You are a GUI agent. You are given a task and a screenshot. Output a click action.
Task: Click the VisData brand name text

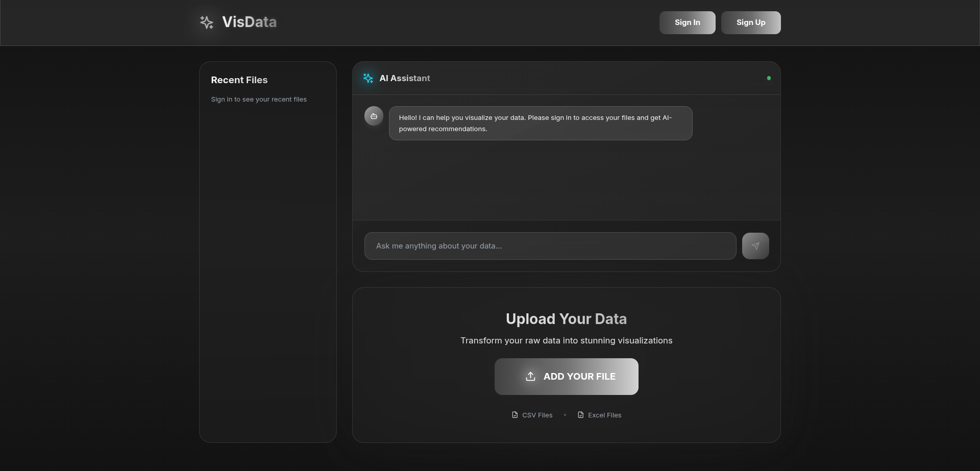pos(249,22)
